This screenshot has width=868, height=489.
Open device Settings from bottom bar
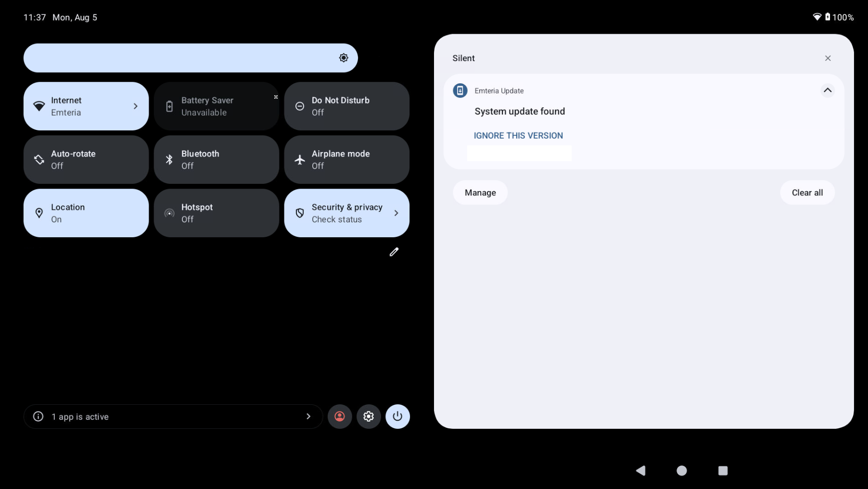369,416
